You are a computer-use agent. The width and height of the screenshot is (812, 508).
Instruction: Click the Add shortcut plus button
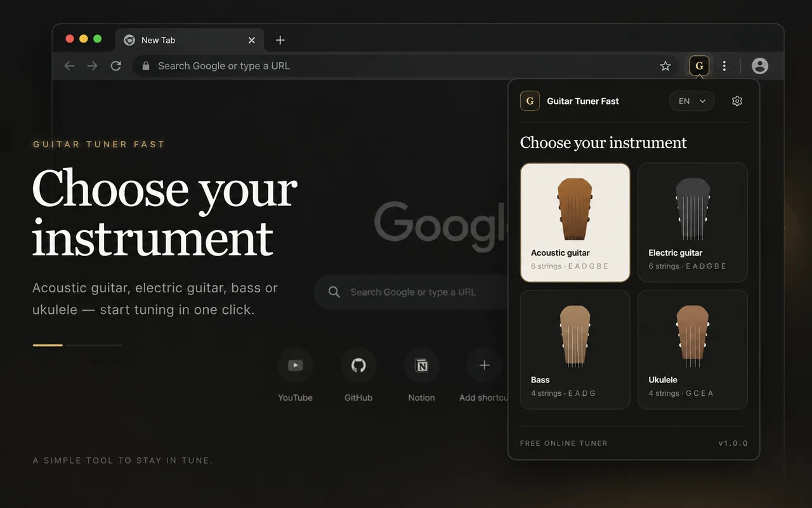[484, 365]
